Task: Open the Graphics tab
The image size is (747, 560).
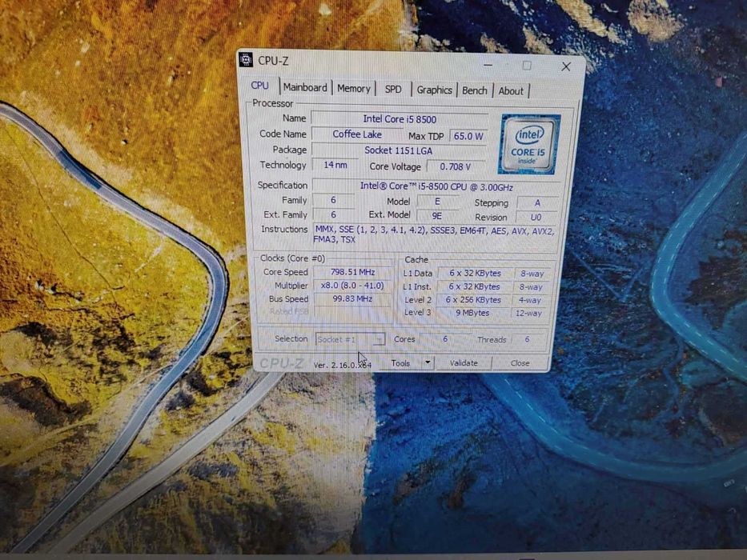Action: coord(434,90)
